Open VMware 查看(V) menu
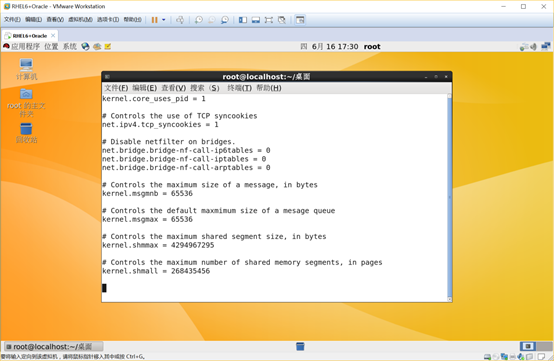The image size is (554, 361). (x=55, y=20)
